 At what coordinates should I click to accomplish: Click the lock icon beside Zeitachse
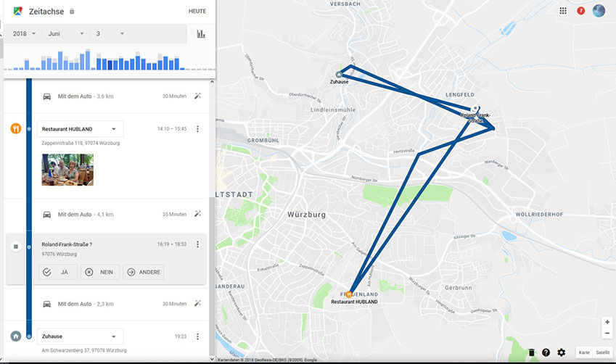click(72, 11)
